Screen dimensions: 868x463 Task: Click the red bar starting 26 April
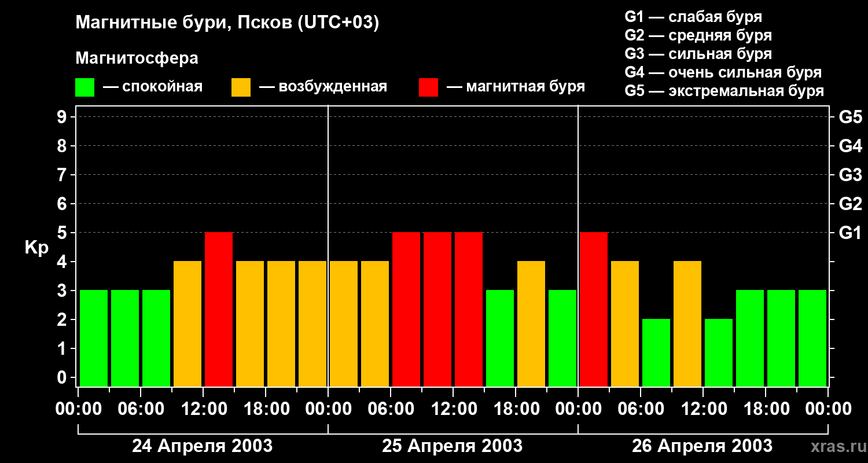pos(594,309)
